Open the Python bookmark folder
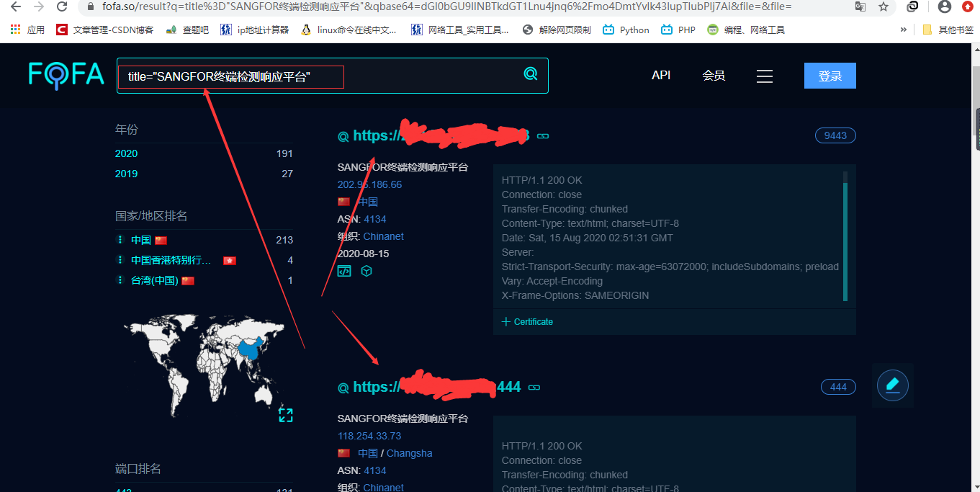This screenshot has height=492, width=980. click(626, 30)
